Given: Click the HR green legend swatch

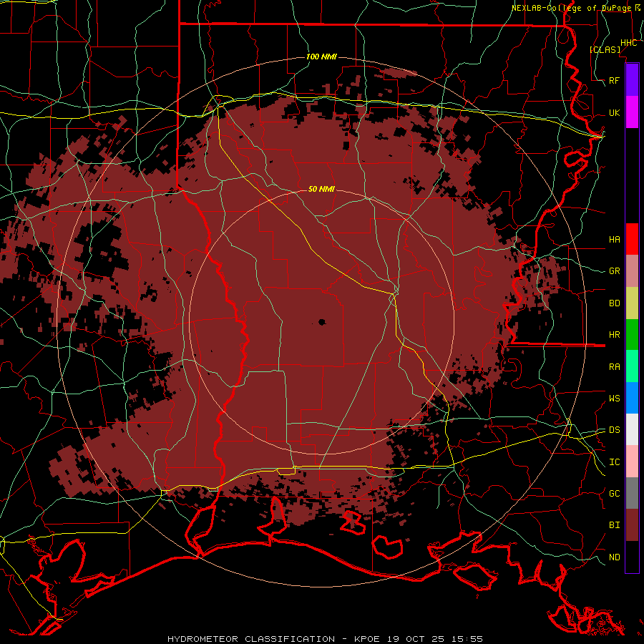Looking at the screenshot, I should 632,334.
